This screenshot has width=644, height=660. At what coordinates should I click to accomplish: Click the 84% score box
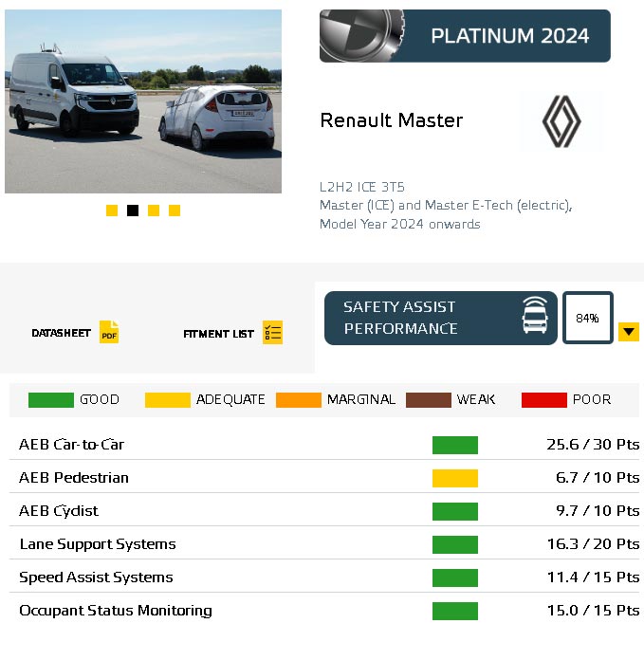tap(588, 318)
